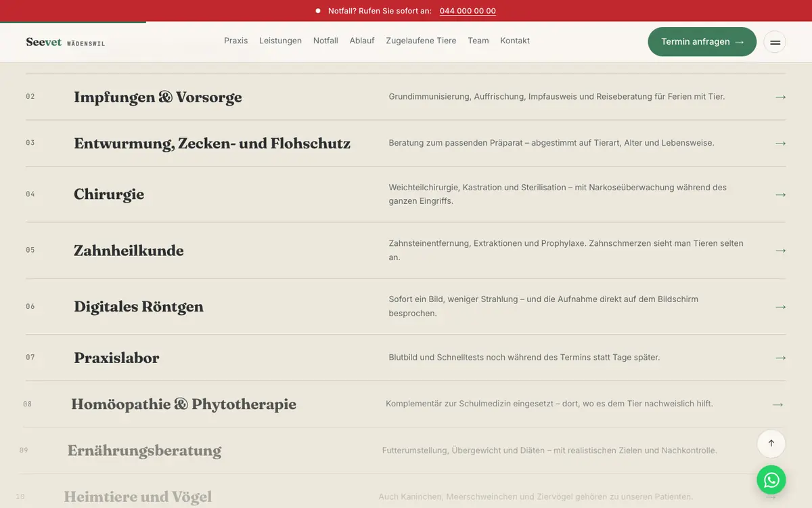Open Zugelaufene Tiere nav item
Screen dimensions: 812x508
tap(421, 41)
